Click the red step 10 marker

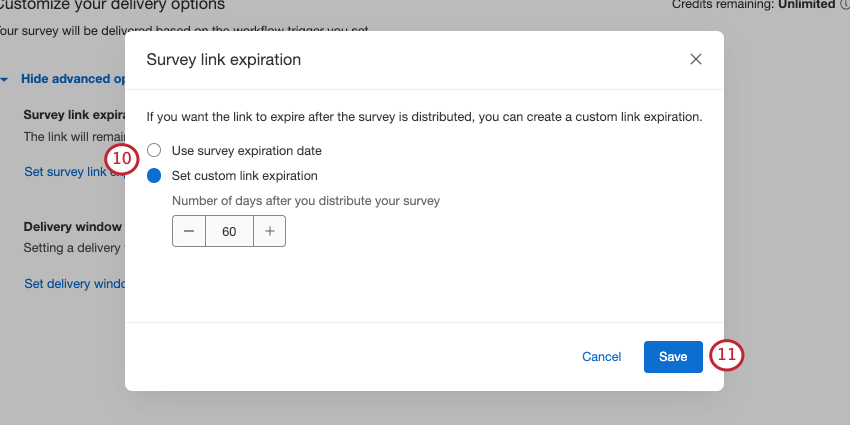pyautogui.click(x=121, y=159)
